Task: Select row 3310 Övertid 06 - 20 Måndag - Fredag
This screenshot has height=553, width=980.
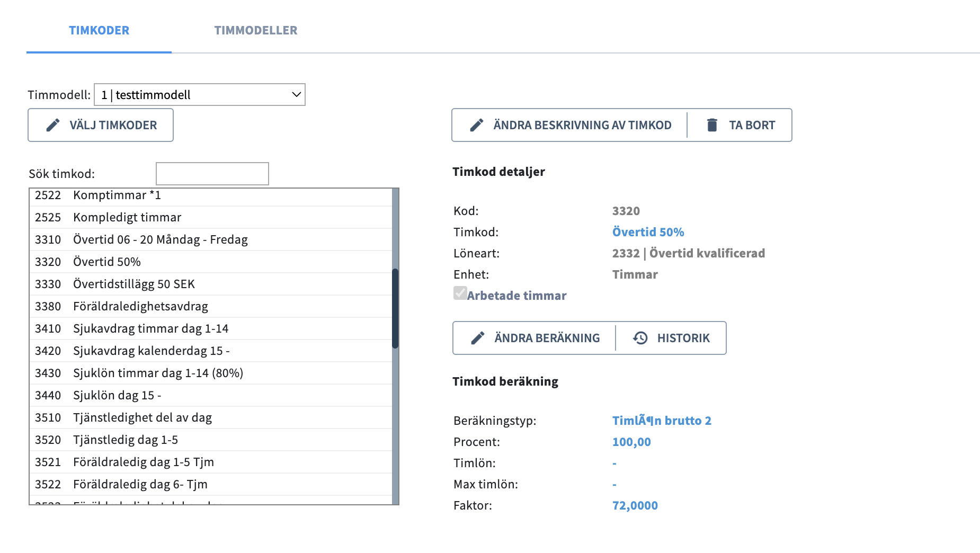Action: (x=211, y=239)
